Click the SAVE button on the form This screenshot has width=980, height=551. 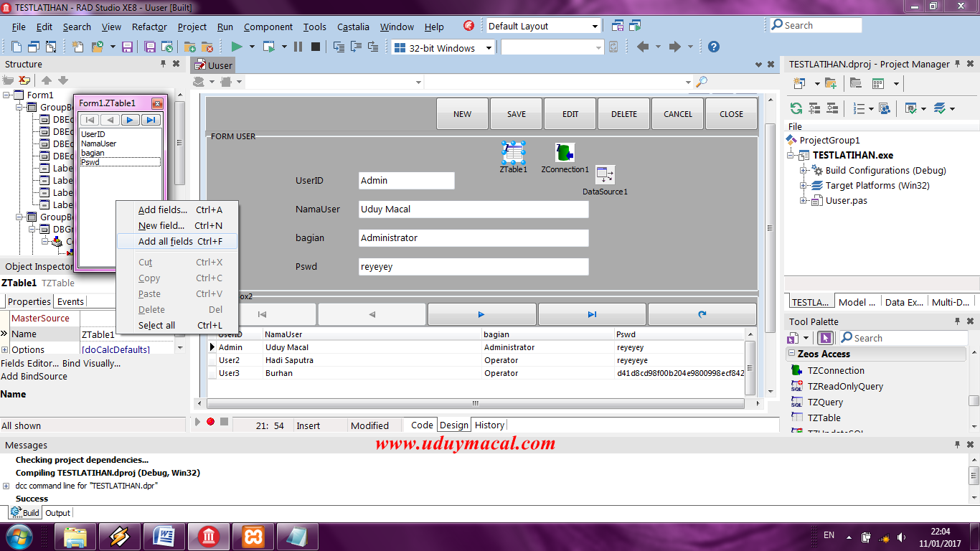click(517, 113)
